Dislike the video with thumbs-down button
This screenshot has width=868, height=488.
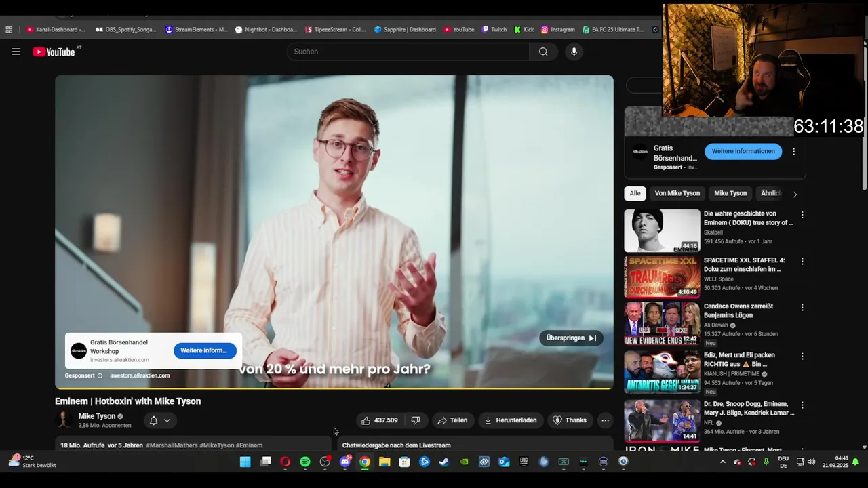tap(416, 420)
